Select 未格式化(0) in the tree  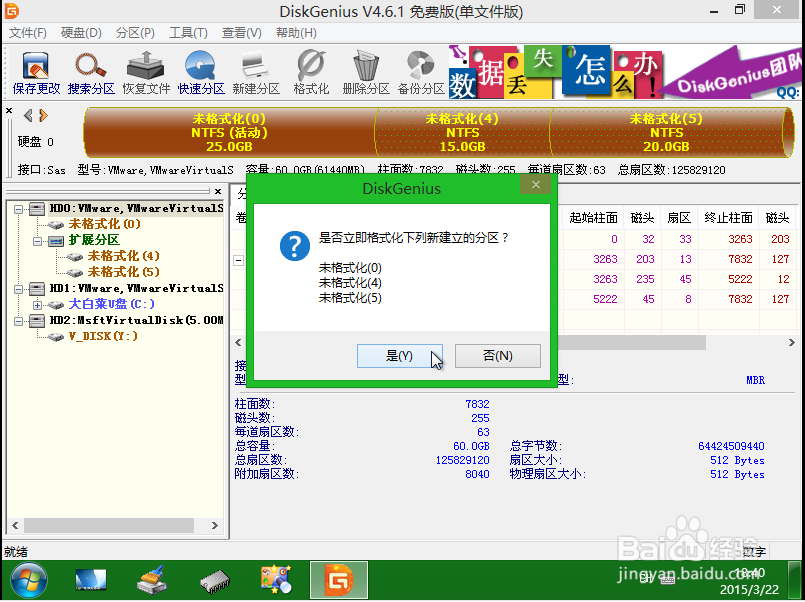(104, 224)
